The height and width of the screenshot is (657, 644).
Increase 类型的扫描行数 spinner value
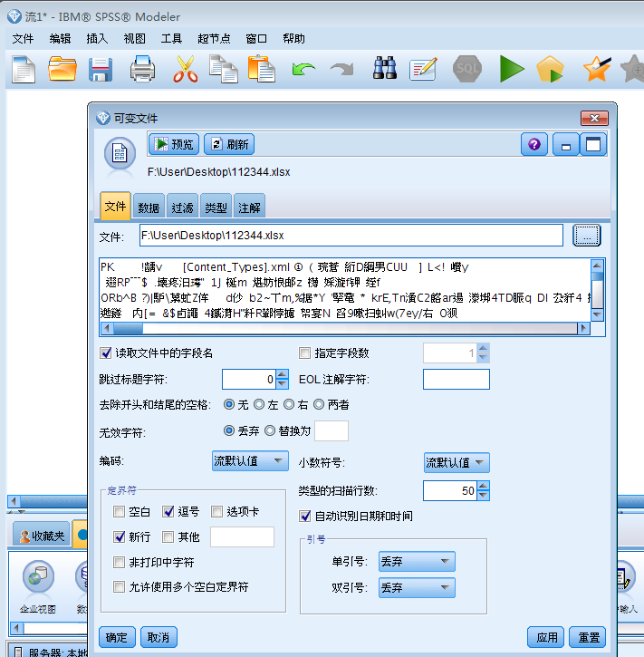tap(483, 486)
